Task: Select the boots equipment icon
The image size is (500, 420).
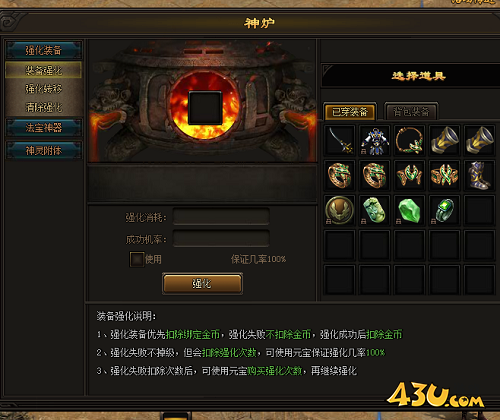Action: 479,175
